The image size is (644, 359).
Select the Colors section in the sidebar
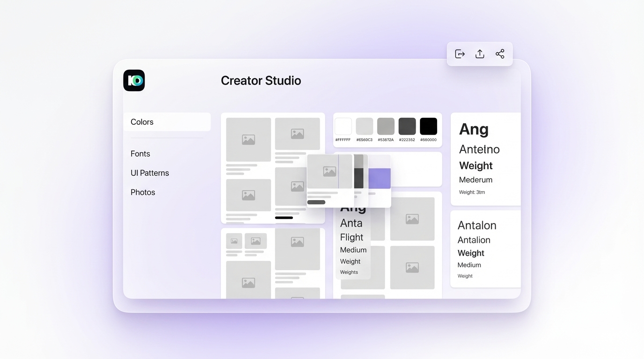[142, 122]
